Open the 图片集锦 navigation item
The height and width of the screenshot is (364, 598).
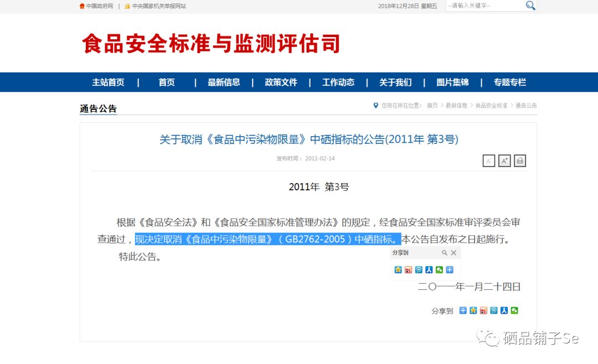(453, 82)
